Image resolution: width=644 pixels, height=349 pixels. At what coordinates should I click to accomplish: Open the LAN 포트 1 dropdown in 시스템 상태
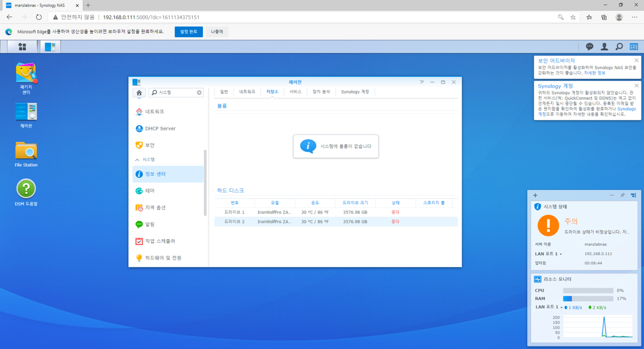click(560, 254)
